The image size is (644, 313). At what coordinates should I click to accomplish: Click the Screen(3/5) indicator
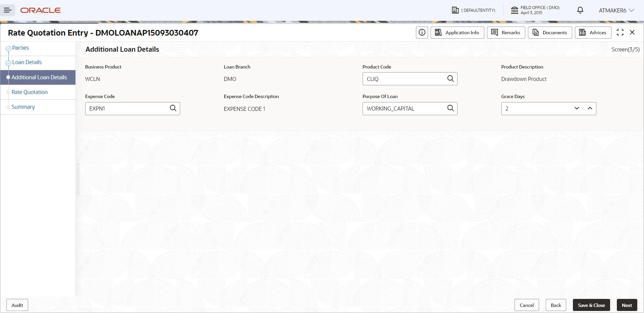click(x=626, y=50)
